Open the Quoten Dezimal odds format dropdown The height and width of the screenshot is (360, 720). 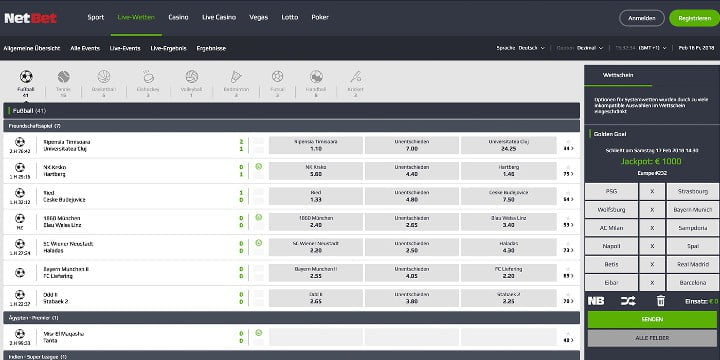click(580, 48)
